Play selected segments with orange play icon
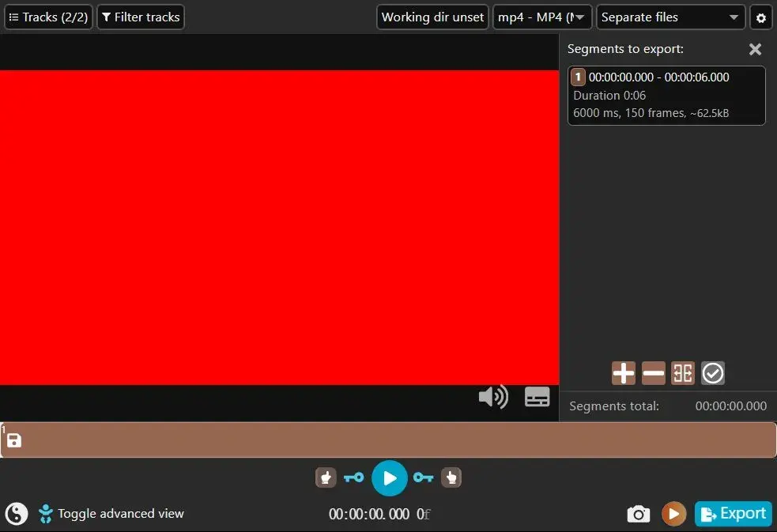 (x=673, y=514)
